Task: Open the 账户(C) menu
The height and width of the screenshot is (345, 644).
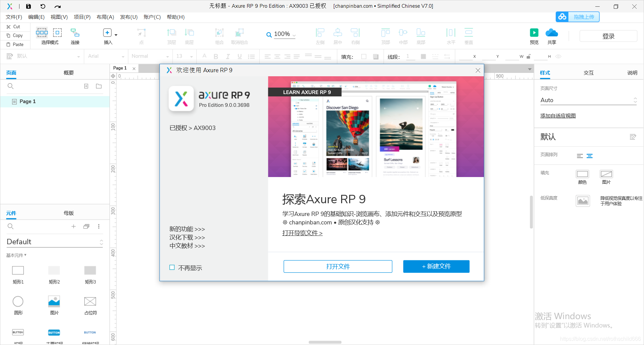Action: 152,17
